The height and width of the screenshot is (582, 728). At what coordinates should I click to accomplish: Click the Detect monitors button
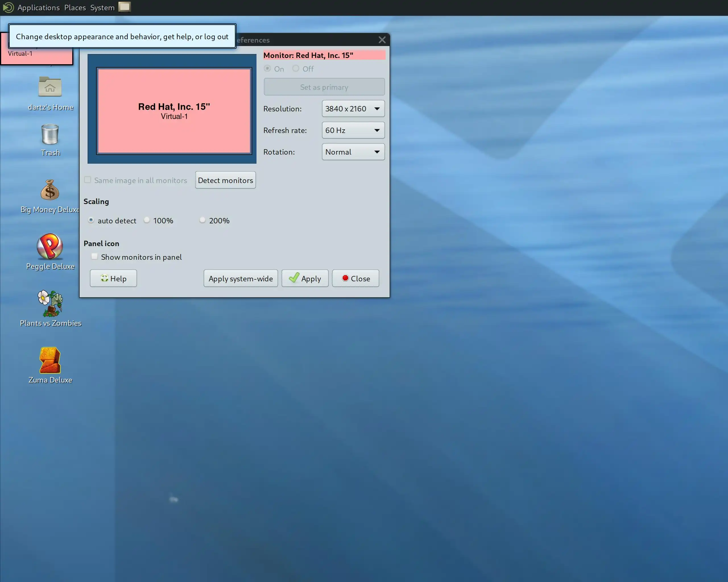click(x=225, y=180)
